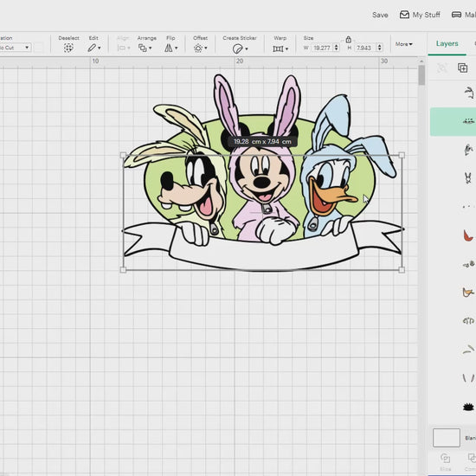The image size is (476, 476).
Task: Select the red beak shape layer
Action: click(468, 235)
